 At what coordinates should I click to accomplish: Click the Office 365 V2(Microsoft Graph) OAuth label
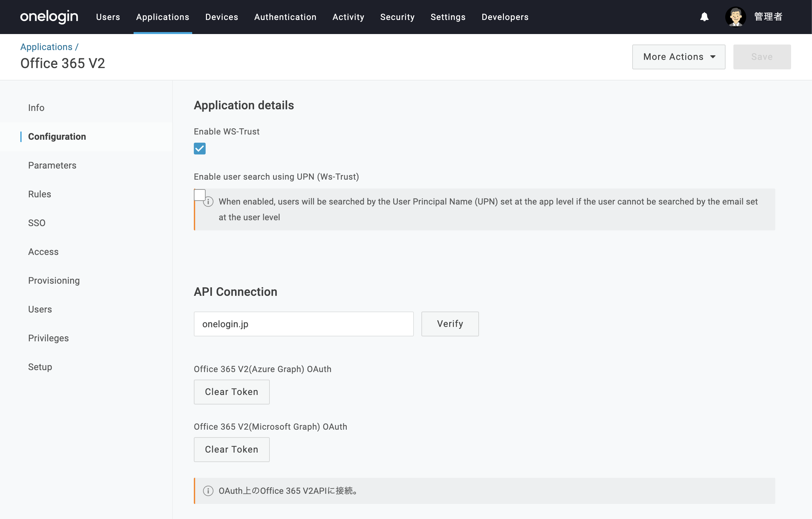pyautogui.click(x=270, y=427)
